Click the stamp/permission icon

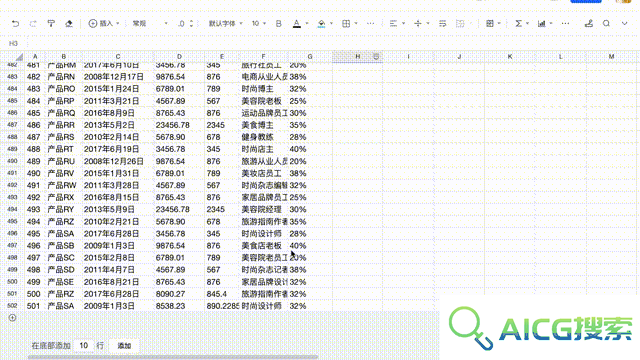(x=589, y=24)
